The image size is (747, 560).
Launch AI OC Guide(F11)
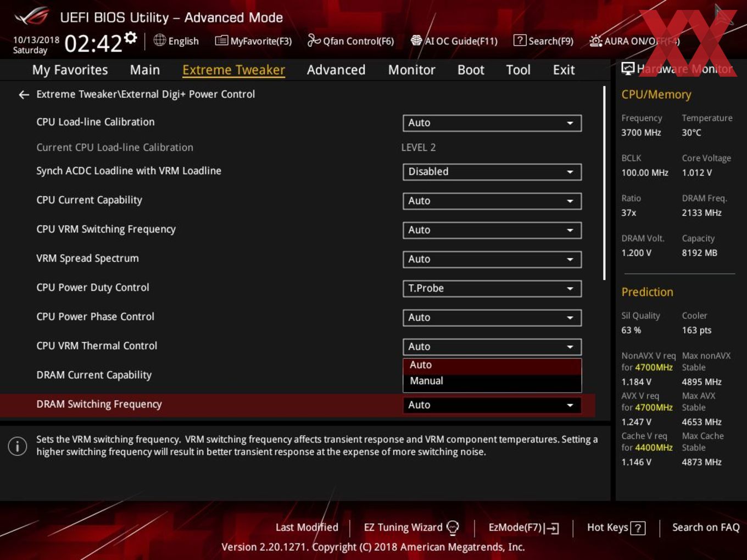pyautogui.click(x=454, y=41)
